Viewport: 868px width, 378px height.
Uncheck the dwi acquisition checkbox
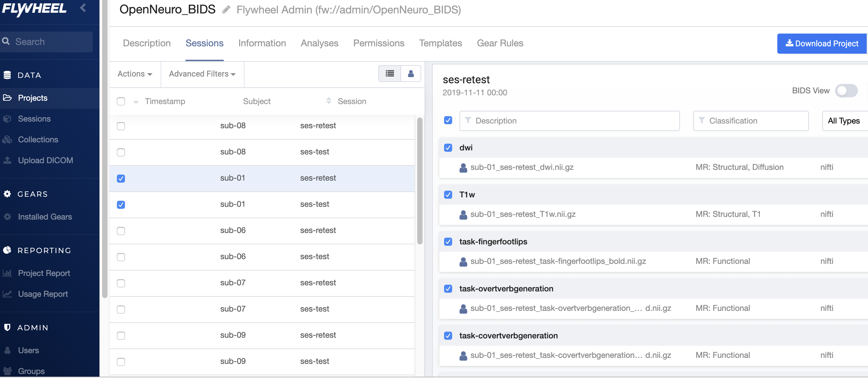coord(448,148)
